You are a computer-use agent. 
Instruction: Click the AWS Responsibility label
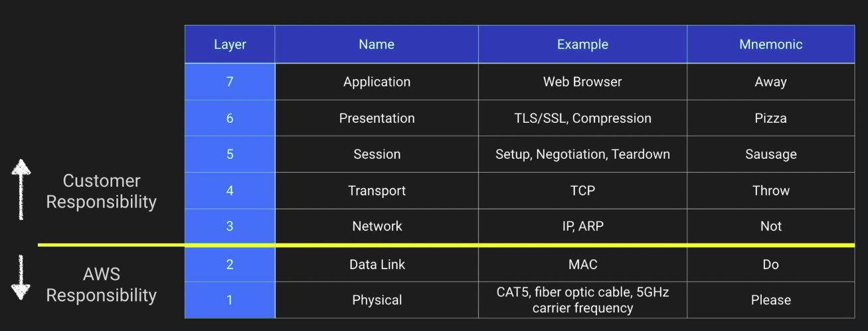pyautogui.click(x=101, y=284)
